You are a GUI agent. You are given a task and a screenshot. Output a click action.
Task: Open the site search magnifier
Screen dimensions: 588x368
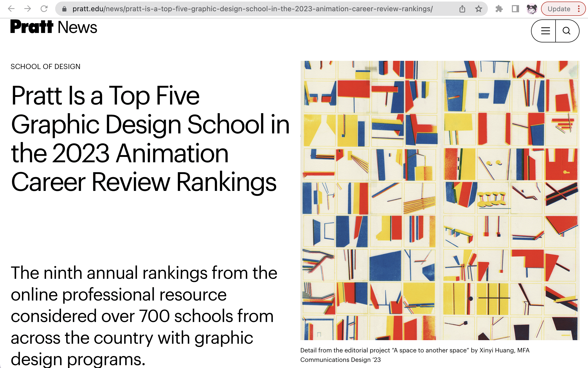(x=567, y=31)
